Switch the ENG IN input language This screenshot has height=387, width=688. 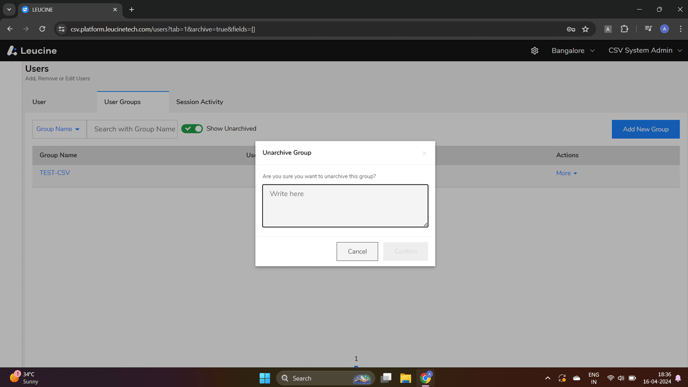pos(593,378)
